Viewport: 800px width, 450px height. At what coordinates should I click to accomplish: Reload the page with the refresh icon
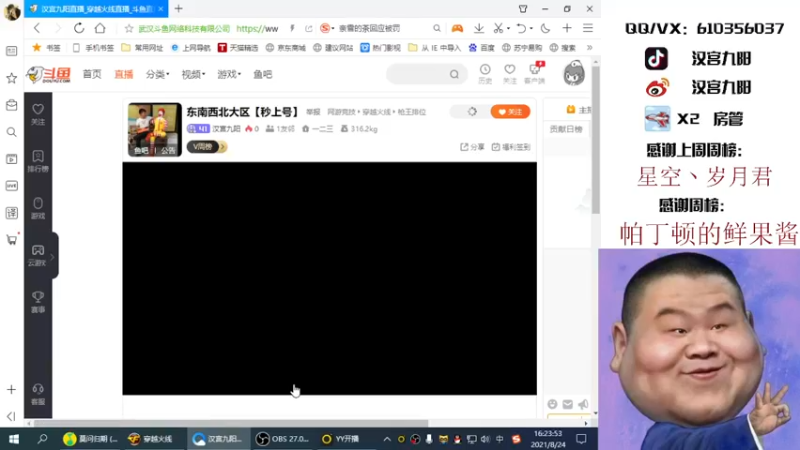pyautogui.click(x=79, y=28)
